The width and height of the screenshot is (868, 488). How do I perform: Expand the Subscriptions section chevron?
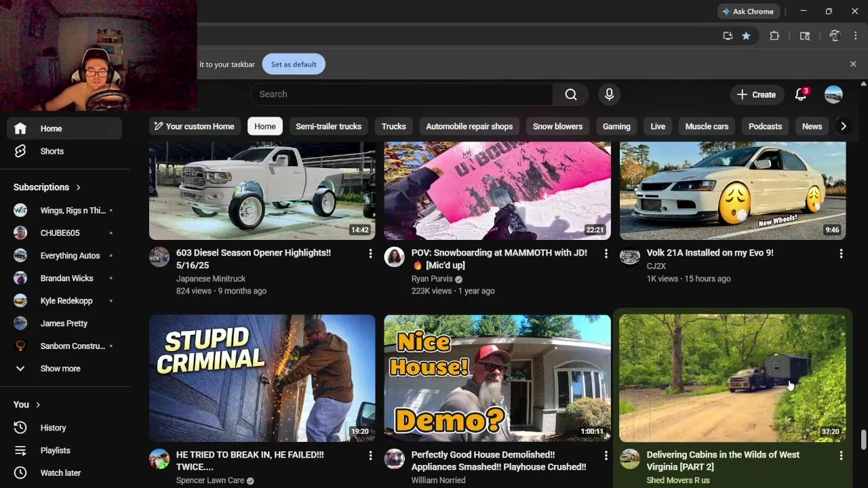coord(78,187)
